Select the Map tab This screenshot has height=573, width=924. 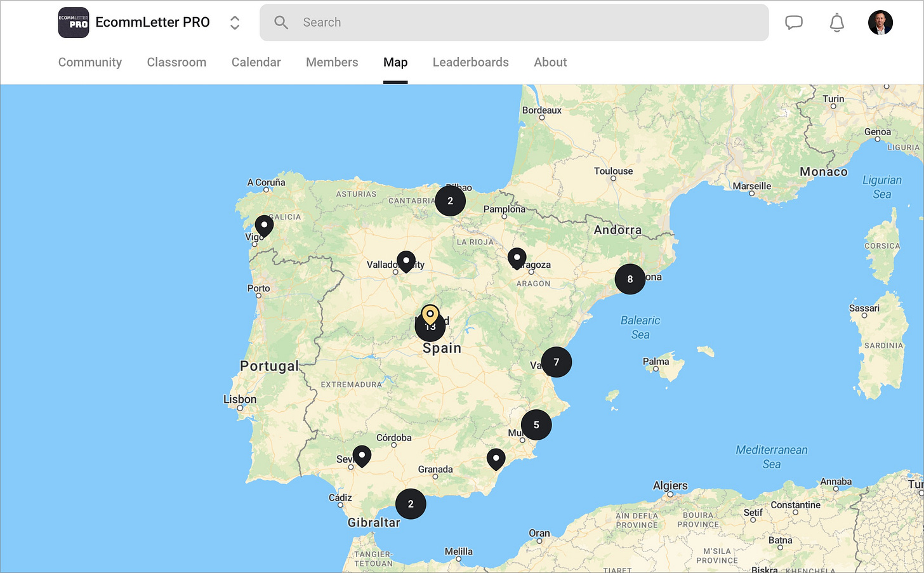click(395, 62)
